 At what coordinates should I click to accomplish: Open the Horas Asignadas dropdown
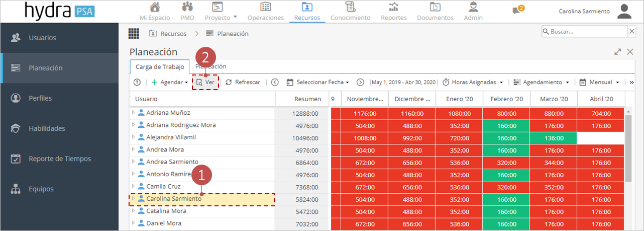pyautogui.click(x=473, y=82)
